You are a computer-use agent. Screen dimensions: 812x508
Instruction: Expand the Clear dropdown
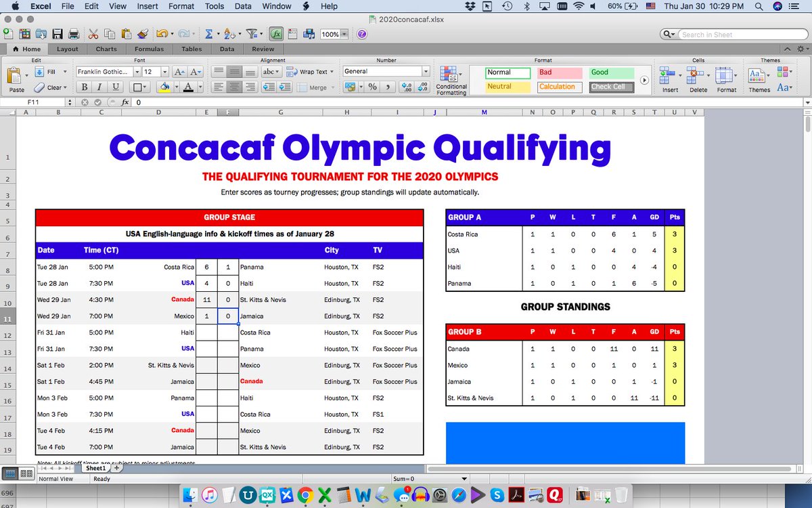[x=65, y=87]
